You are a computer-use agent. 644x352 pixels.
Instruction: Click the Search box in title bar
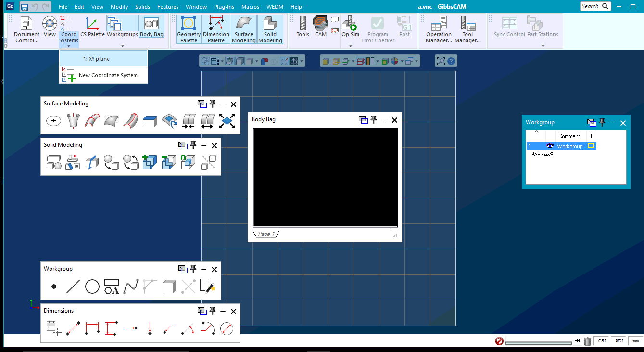[x=595, y=6]
